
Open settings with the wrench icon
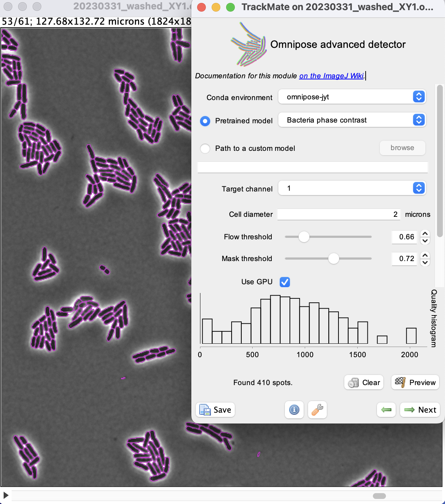coord(317,410)
